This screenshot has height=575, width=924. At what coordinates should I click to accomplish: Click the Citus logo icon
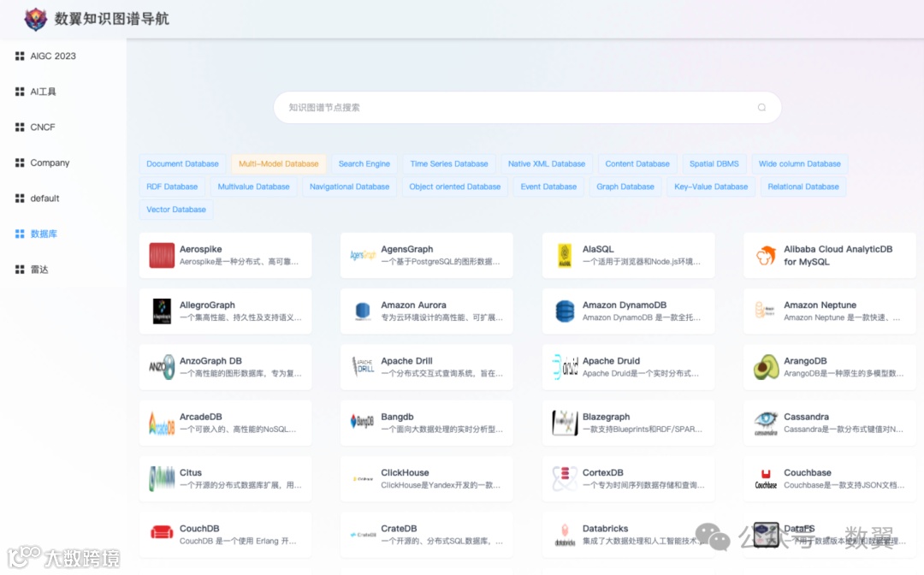click(x=162, y=478)
